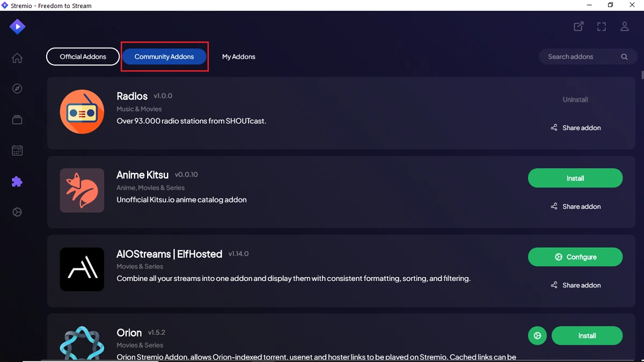
Task: Click 'Combine all your streams' description
Action: coord(294,278)
